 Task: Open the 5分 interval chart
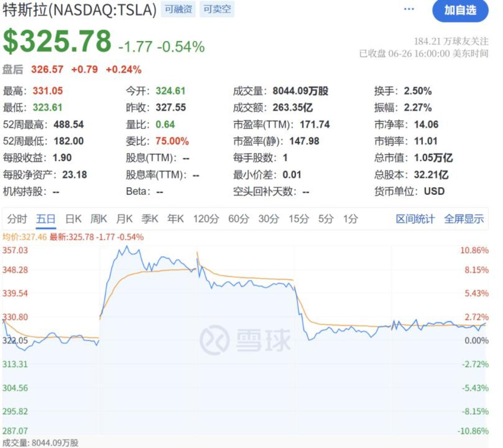(x=326, y=219)
